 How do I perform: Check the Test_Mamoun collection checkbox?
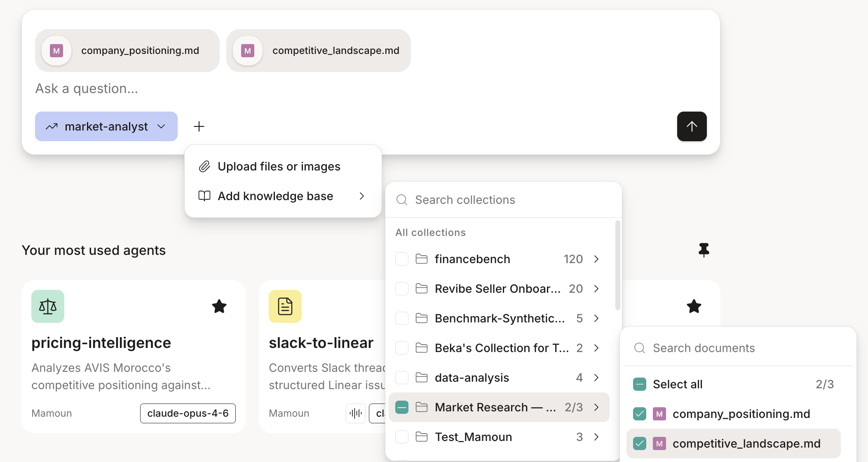click(402, 437)
